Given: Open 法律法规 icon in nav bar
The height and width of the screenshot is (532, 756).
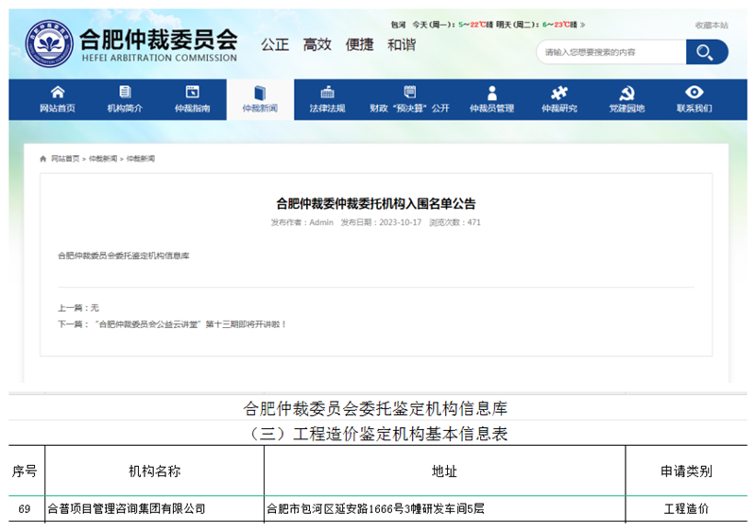Looking at the screenshot, I should pyautogui.click(x=327, y=92).
